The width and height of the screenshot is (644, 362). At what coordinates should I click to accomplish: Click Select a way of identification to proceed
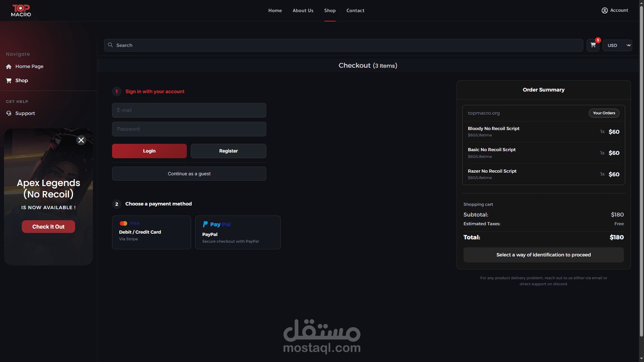tap(544, 255)
